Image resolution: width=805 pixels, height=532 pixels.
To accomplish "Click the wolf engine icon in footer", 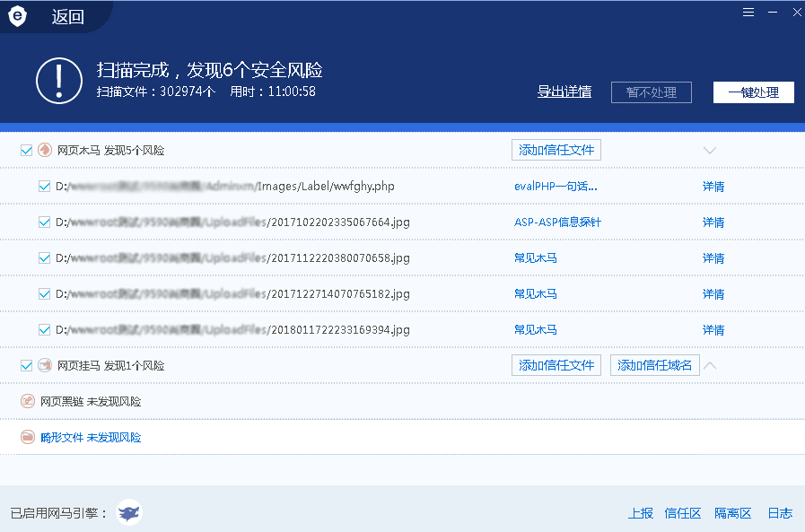I will (x=130, y=512).
